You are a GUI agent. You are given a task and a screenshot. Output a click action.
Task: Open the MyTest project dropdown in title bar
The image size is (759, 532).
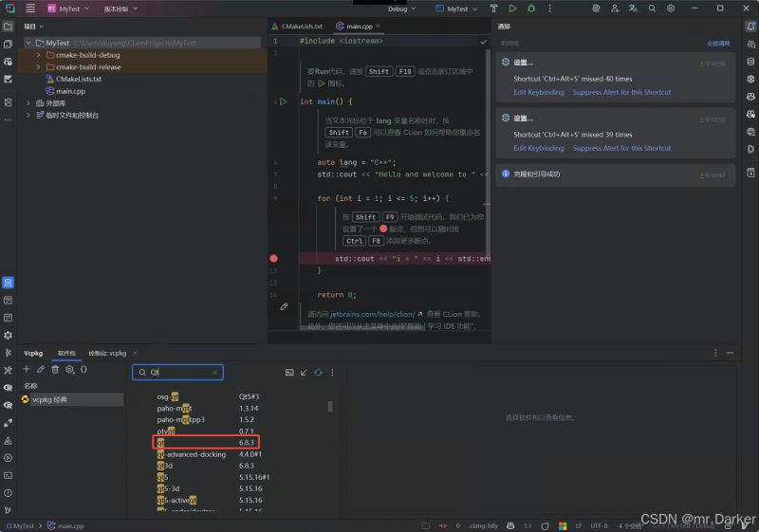68,9
